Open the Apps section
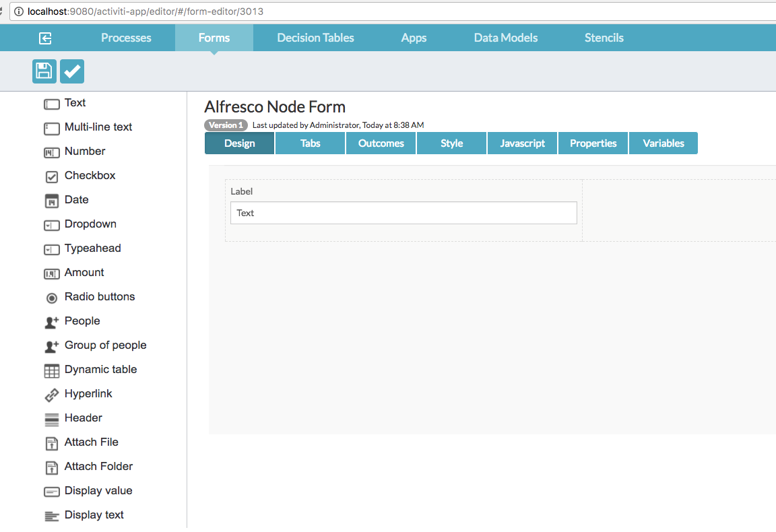Viewport: 776px width, 532px height. [414, 38]
